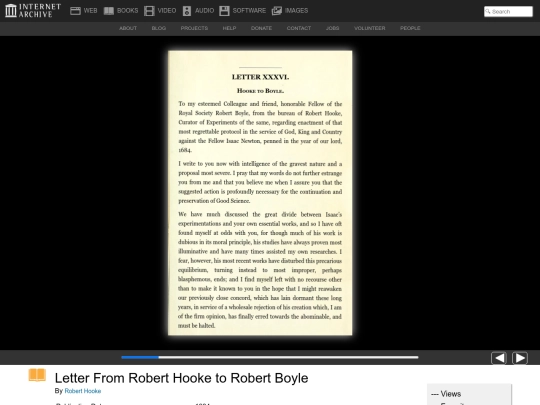Screen dimensions: 540x405
Task: Open the Robert Hooke author link
Action: (x=83, y=391)
